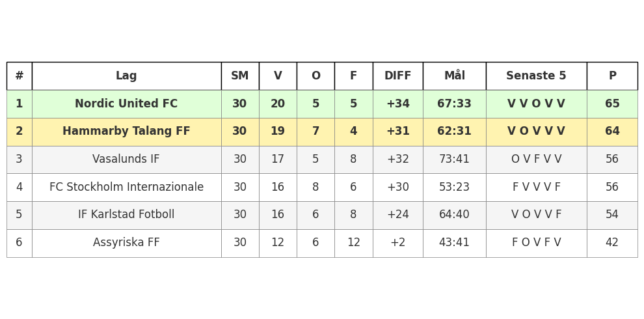Sort by the P points header

click(612, 76)
